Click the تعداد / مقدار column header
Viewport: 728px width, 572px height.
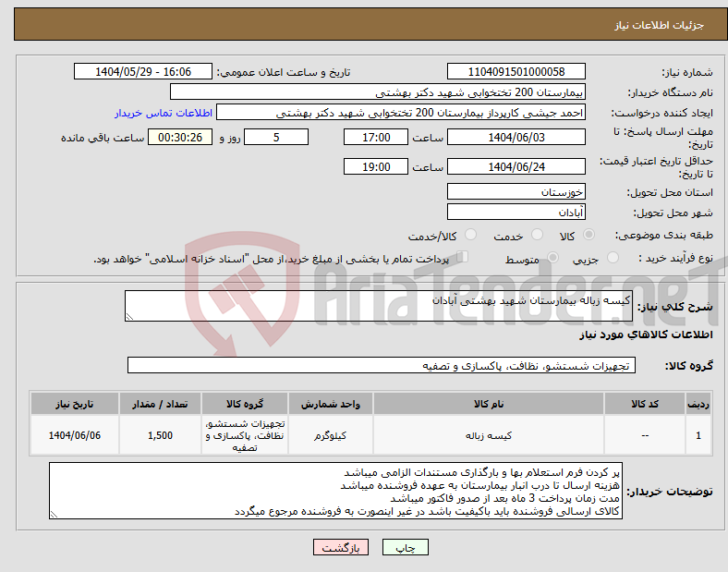[x=160, y=404]
